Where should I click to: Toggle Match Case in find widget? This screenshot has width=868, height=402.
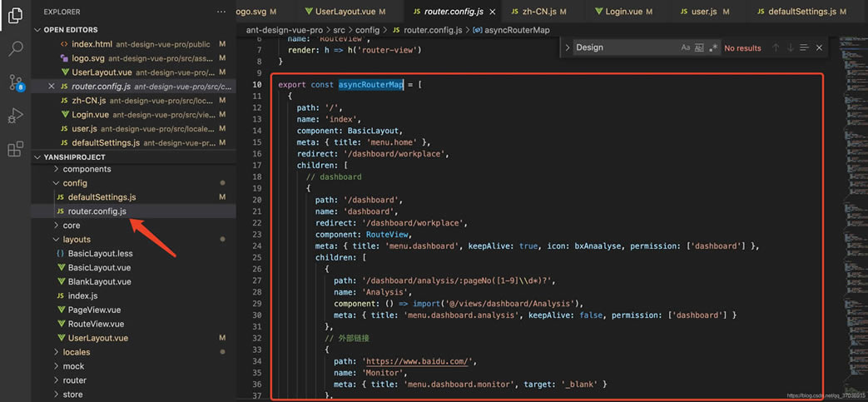[x=685, y=47]
